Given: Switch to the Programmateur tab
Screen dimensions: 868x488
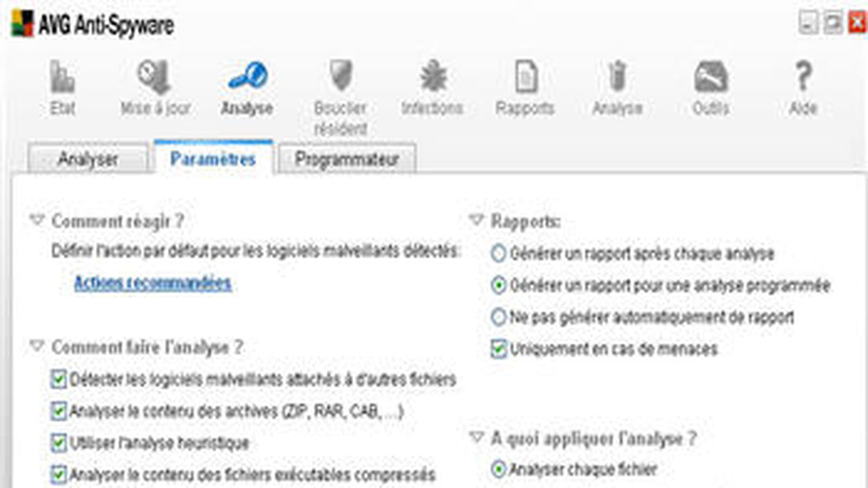Looking at the screenshot, I should click(347, 159).
